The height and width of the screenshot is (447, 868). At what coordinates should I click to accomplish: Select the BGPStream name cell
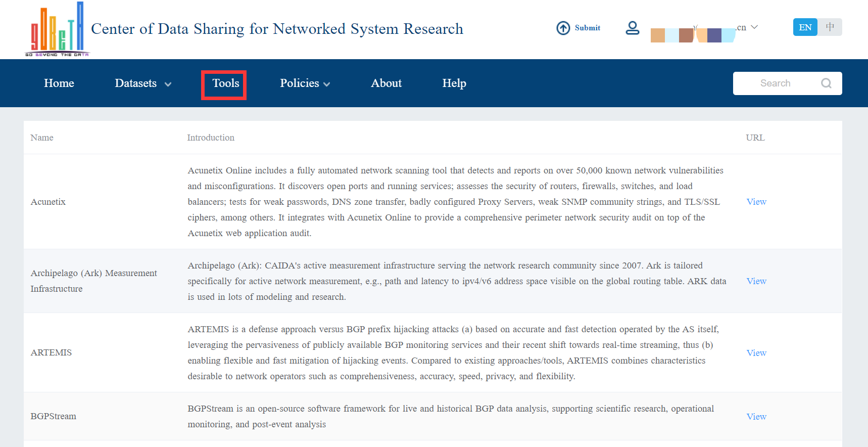54,416
